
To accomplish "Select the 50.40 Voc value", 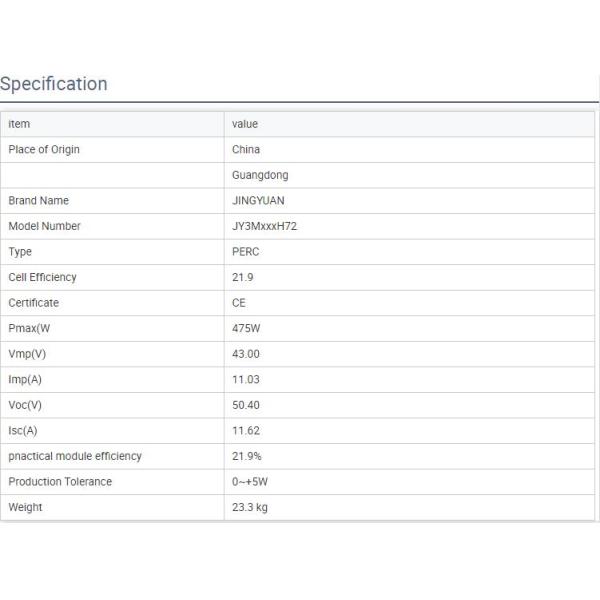I will (246, 405).
